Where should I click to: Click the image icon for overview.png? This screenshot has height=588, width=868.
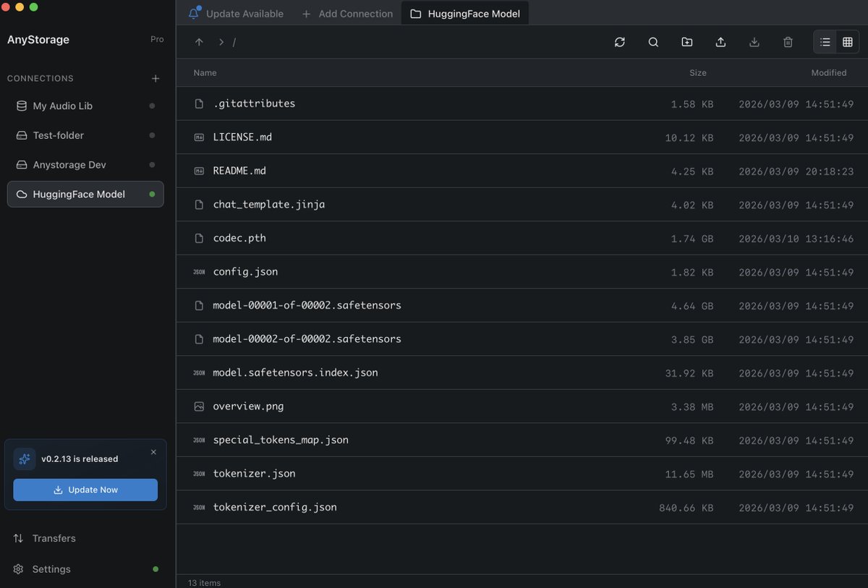[199, 406]
